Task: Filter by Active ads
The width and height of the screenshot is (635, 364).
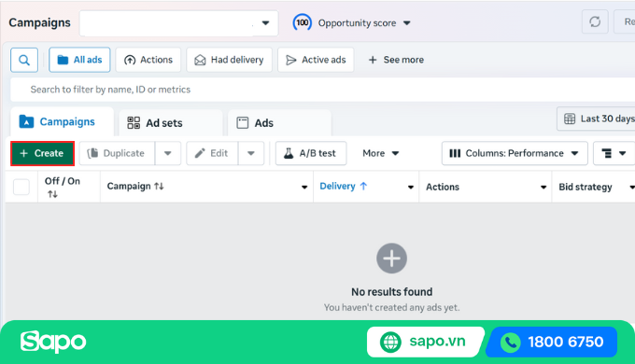Action: coord(316,60)
